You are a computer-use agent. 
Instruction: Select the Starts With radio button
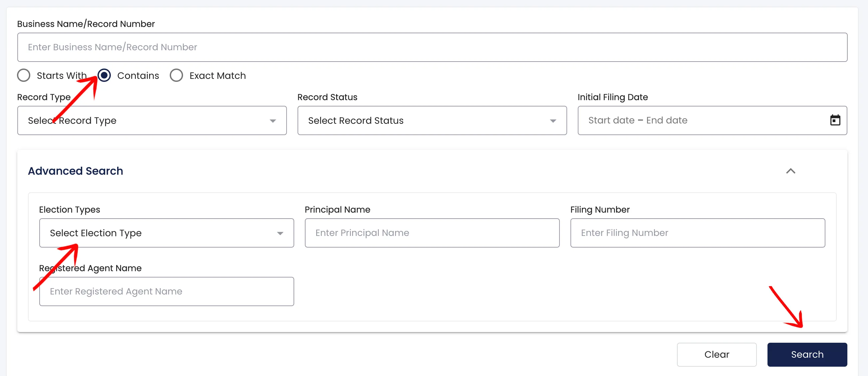point(24,76)
